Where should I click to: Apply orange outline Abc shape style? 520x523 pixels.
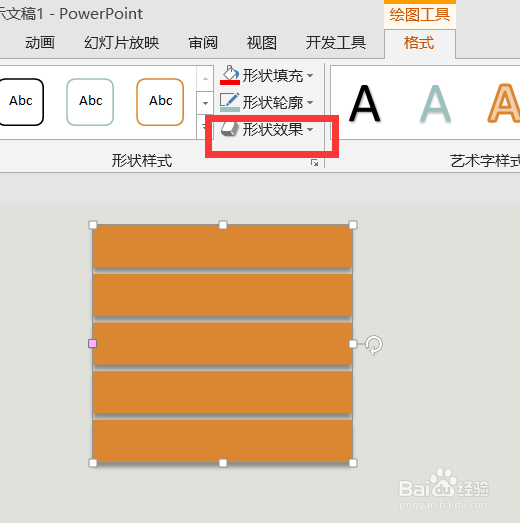click(160, 102)
